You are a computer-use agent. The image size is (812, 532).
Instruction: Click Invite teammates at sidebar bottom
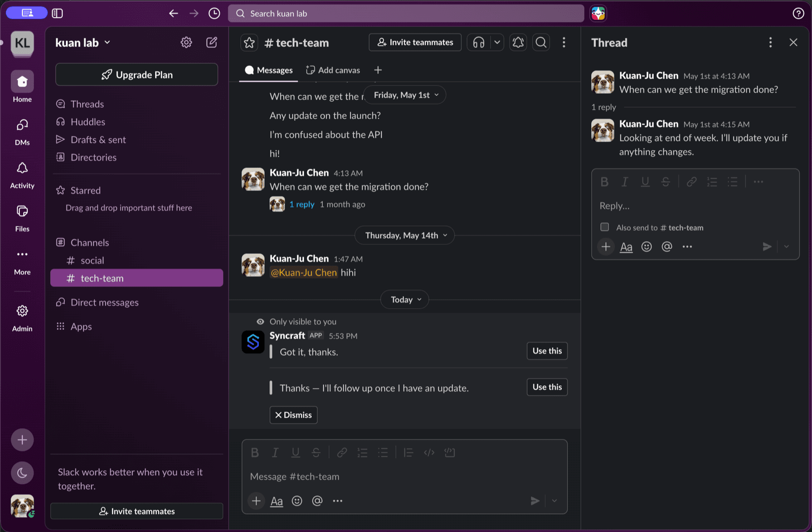[x=137, y=511]
